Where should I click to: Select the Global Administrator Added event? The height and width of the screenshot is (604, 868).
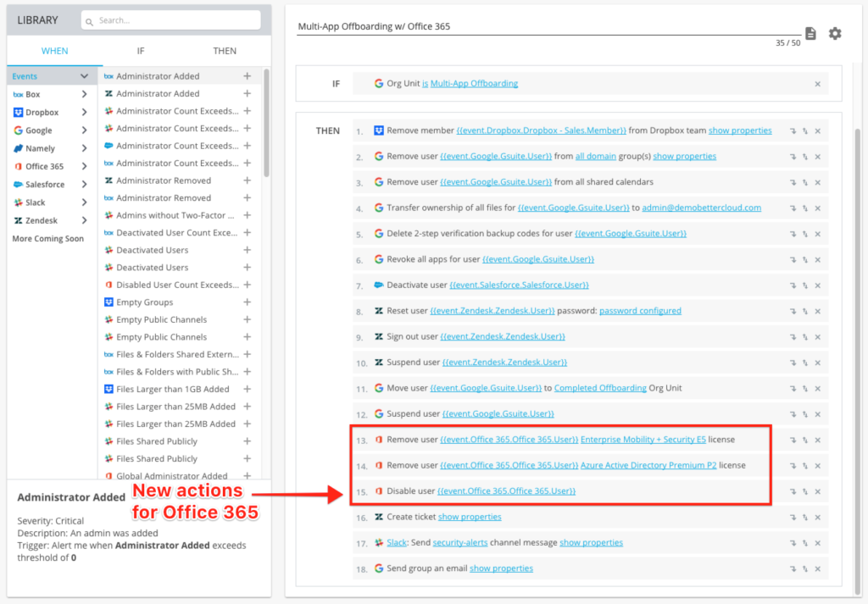pyautogui.click(x=171, y=476)
